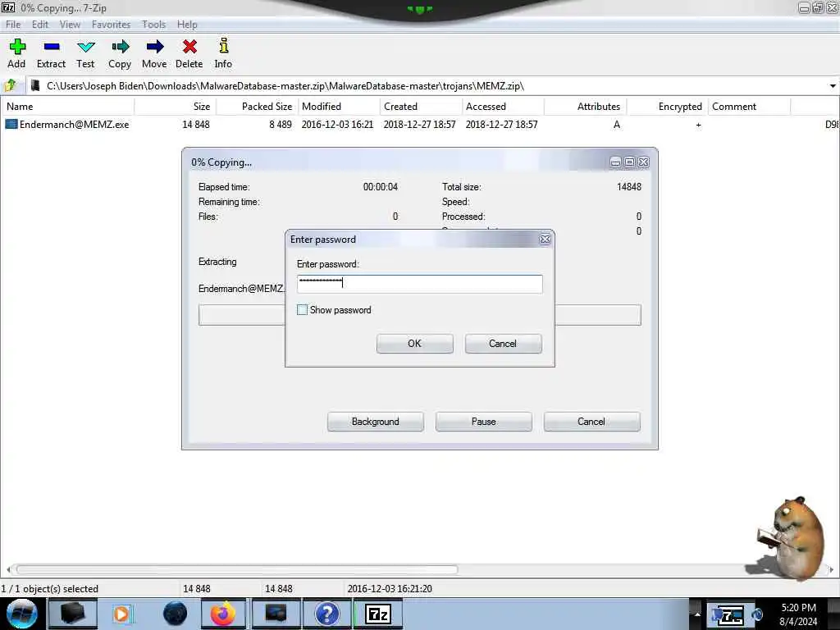This screenshot has width=840, height=630.
Task: Expand the address path dropdown
Action: click(x=833, y=85)
